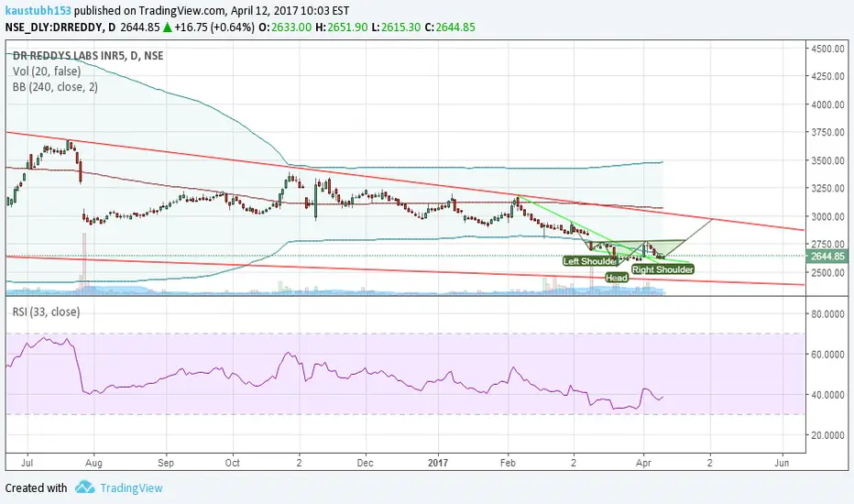
Task: Click the 2500.00 price axis label
Action: [x=827, y=272]
